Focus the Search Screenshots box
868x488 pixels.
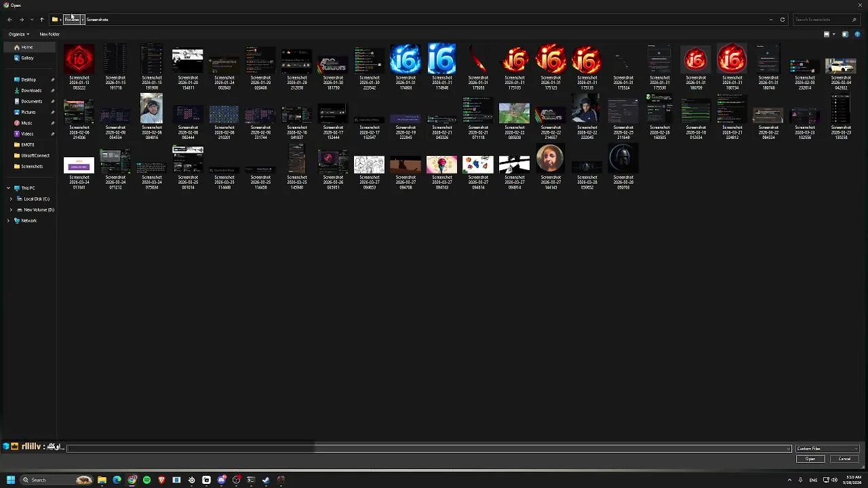point(825,20)
